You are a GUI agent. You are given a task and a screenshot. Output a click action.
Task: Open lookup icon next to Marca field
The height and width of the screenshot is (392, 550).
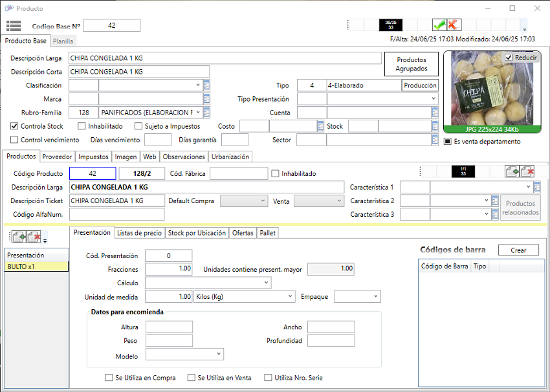pyautogui.click(x=206, y=99)
